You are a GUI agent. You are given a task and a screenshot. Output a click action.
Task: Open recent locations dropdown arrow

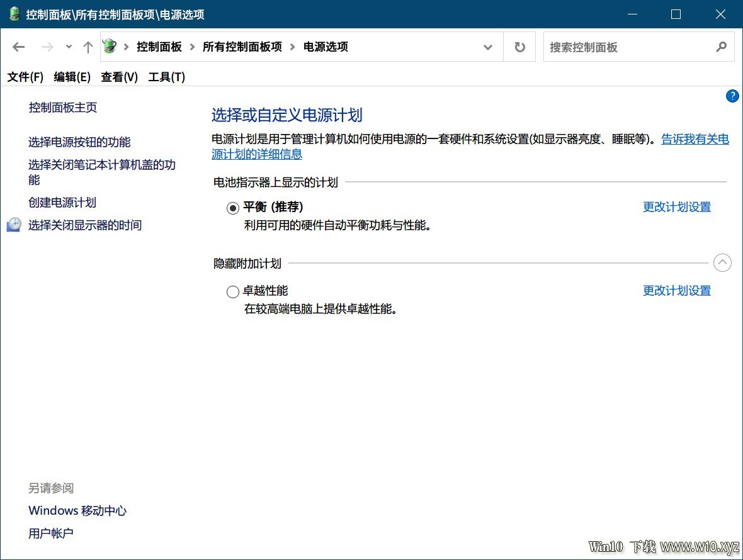point(69,47)
